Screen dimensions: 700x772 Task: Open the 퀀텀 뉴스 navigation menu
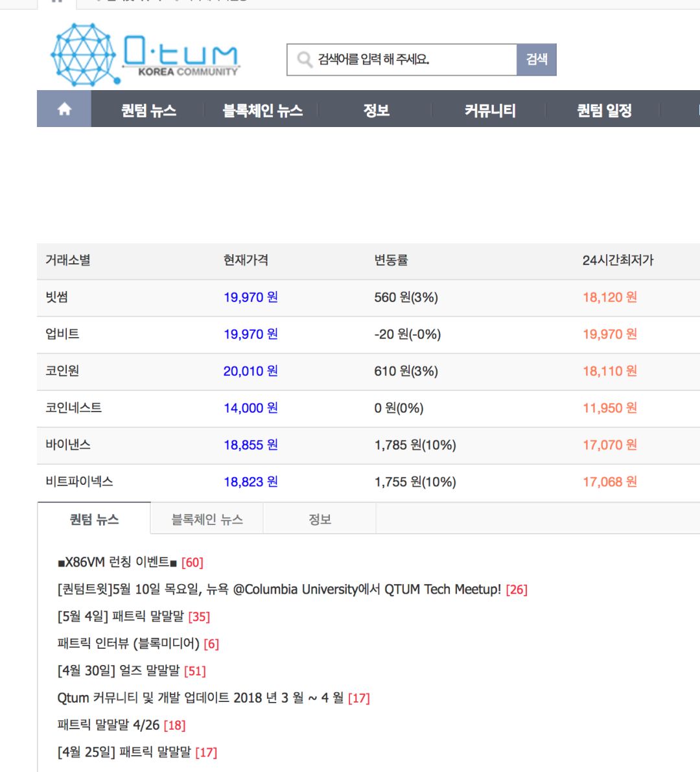(148, 110)
